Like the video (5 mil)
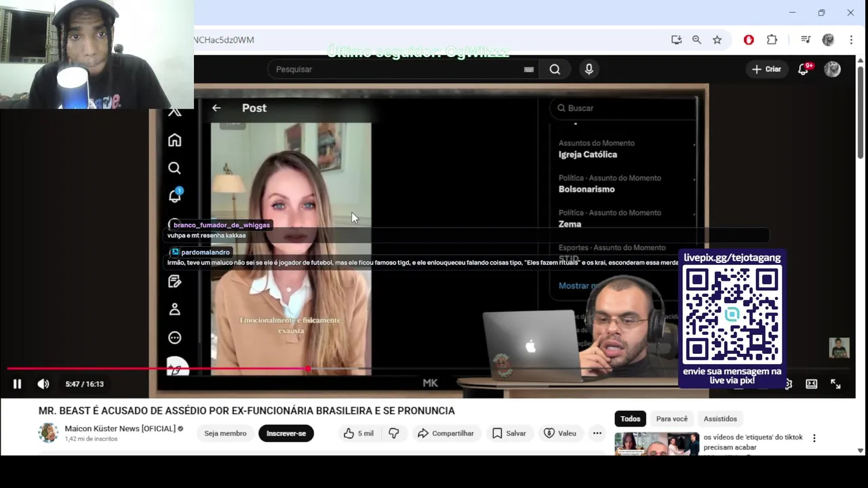This screenshot has height=488, width=868. click(359, 433)
